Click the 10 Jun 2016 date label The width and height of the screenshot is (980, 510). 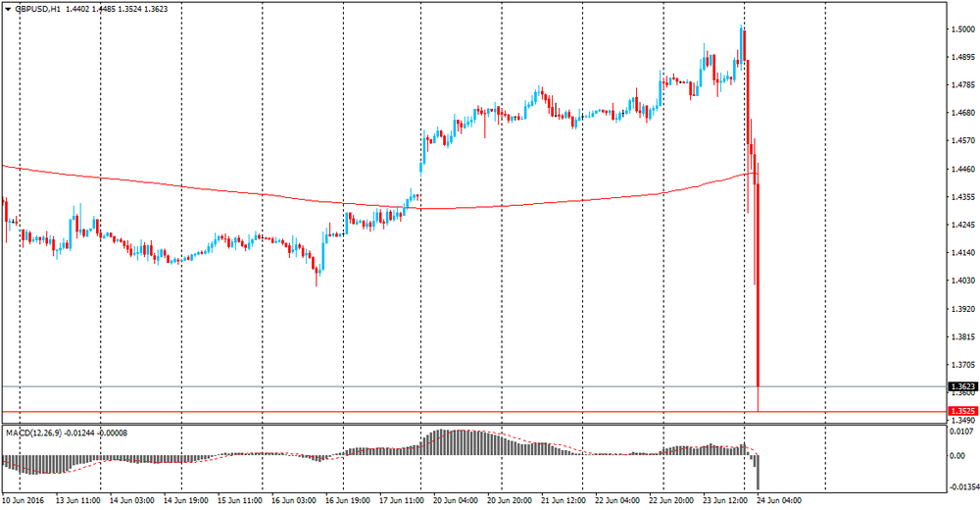click(x=25, y=500)
